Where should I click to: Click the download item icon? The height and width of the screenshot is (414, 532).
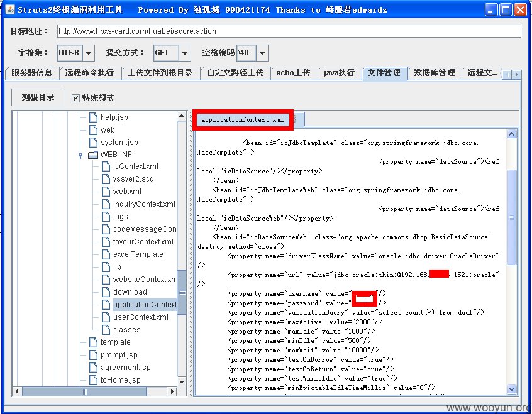coord(106,292)
